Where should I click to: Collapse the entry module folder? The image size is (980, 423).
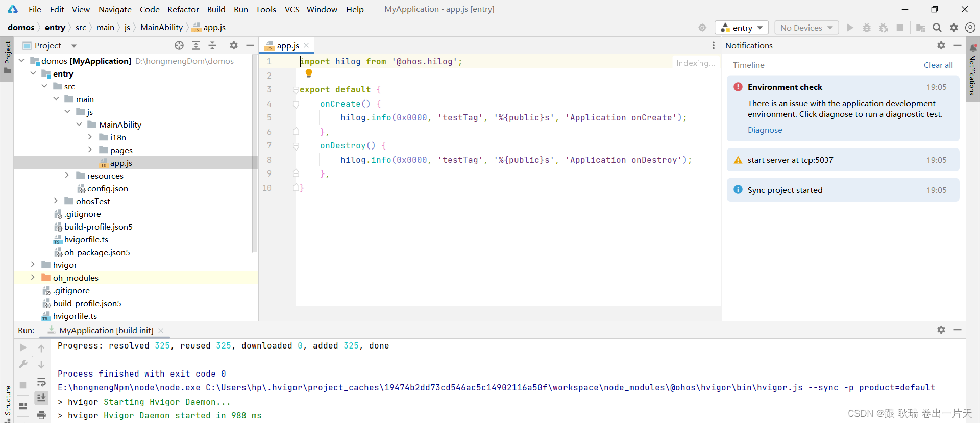click(33, 73)
